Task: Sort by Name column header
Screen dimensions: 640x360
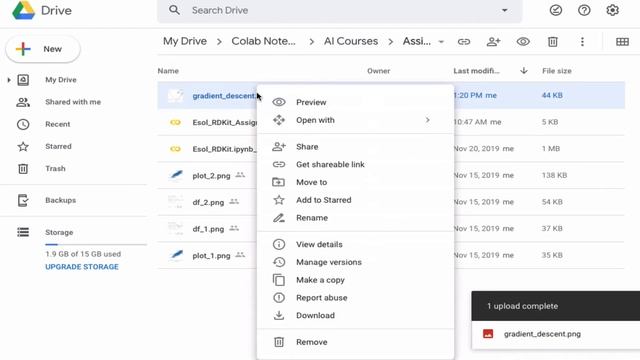Action: (168, 71)
